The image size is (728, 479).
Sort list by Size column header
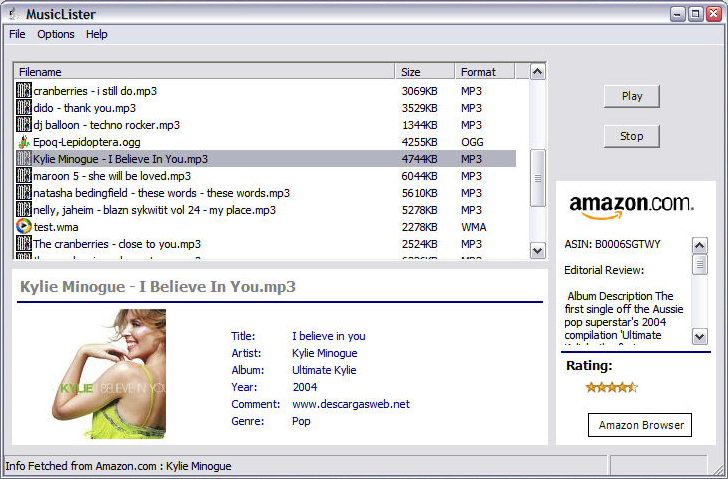tap(425, 72)
